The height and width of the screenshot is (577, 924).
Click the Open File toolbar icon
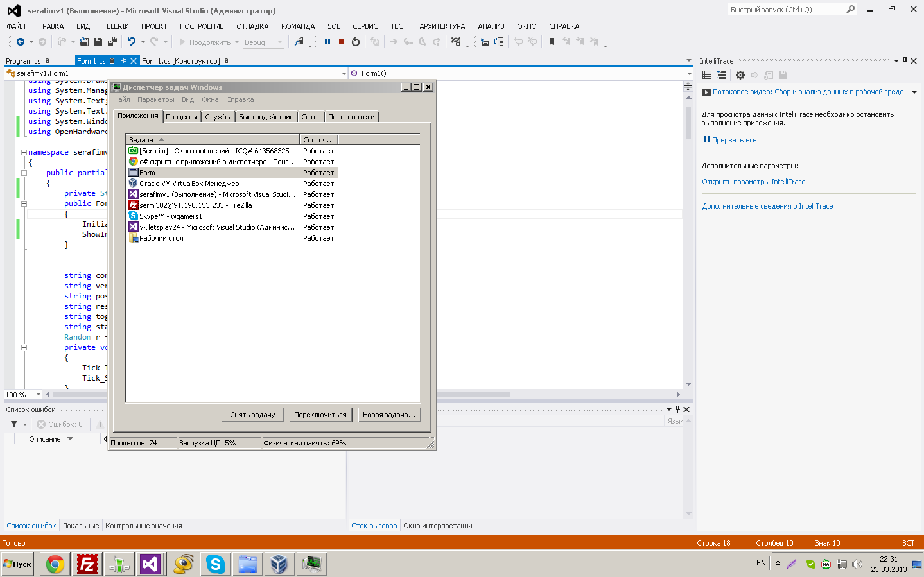tap(84, 42)
